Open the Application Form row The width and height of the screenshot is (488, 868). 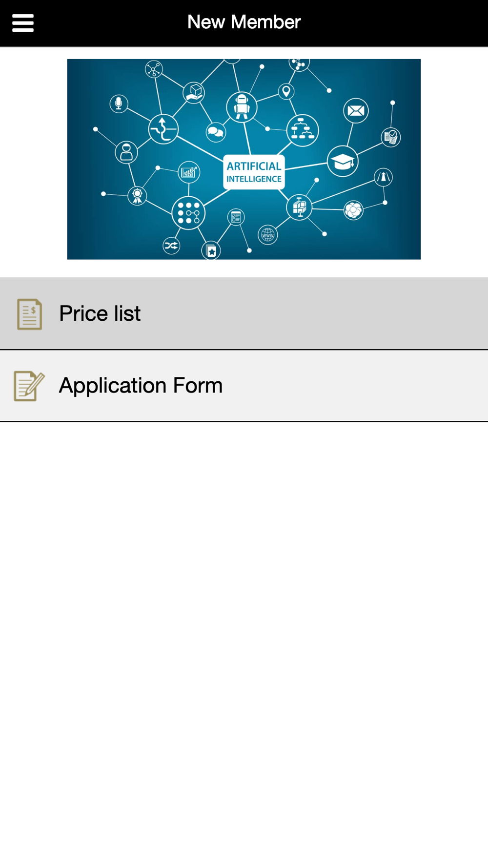[x=244, y=386]
